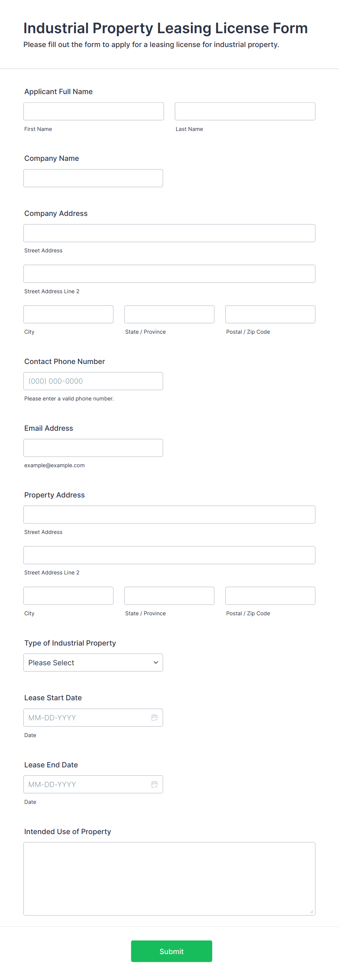
Task: Click the Company Address City field
Action: 69,314
